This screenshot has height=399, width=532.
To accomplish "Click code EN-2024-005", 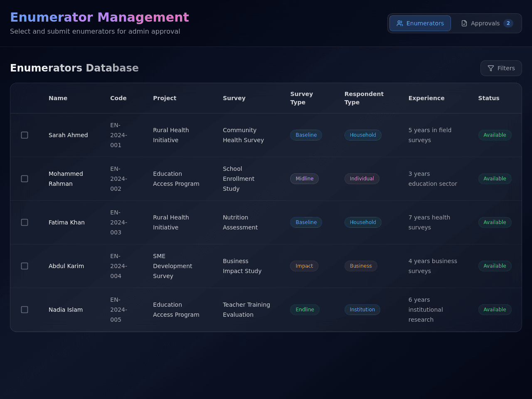I will pyautogui.click(x=118, y=310).
